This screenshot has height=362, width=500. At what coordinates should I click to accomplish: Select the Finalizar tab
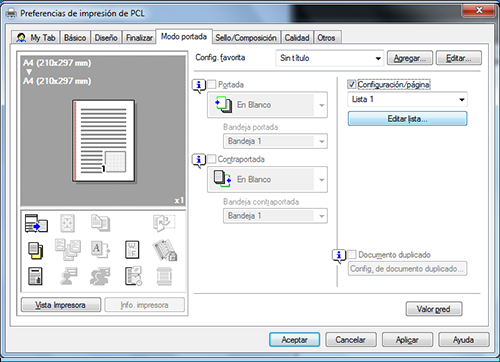point(139,38)
